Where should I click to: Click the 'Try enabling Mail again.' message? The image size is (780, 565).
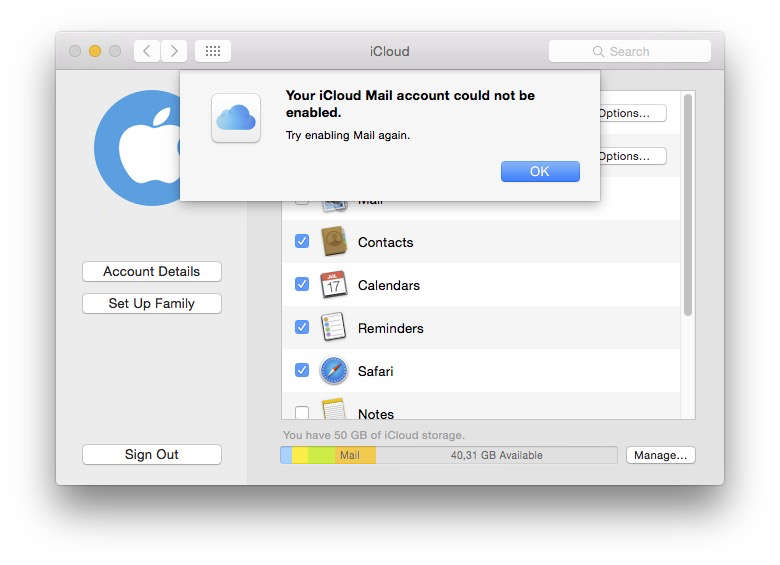(x=348, y=135)
